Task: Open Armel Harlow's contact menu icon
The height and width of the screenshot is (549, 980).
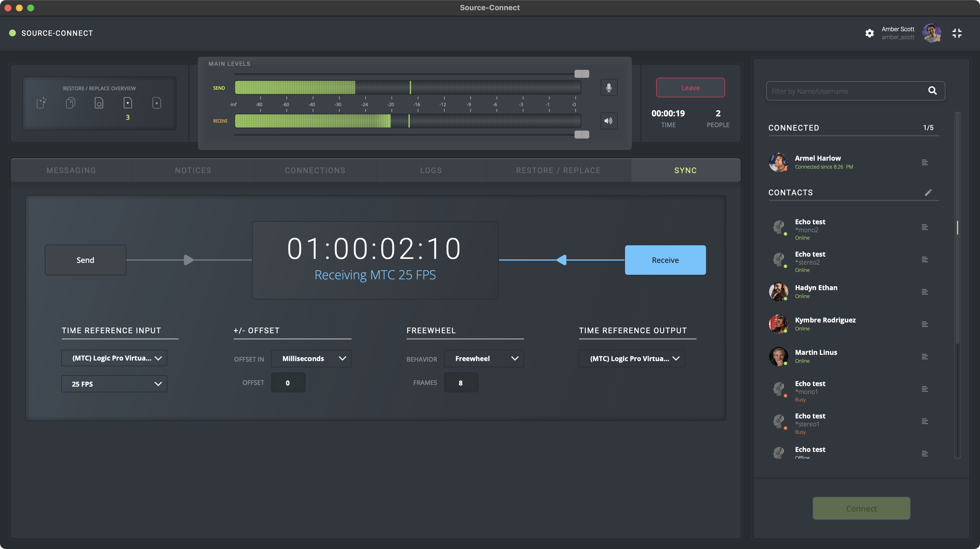Action: coord(925,163)
